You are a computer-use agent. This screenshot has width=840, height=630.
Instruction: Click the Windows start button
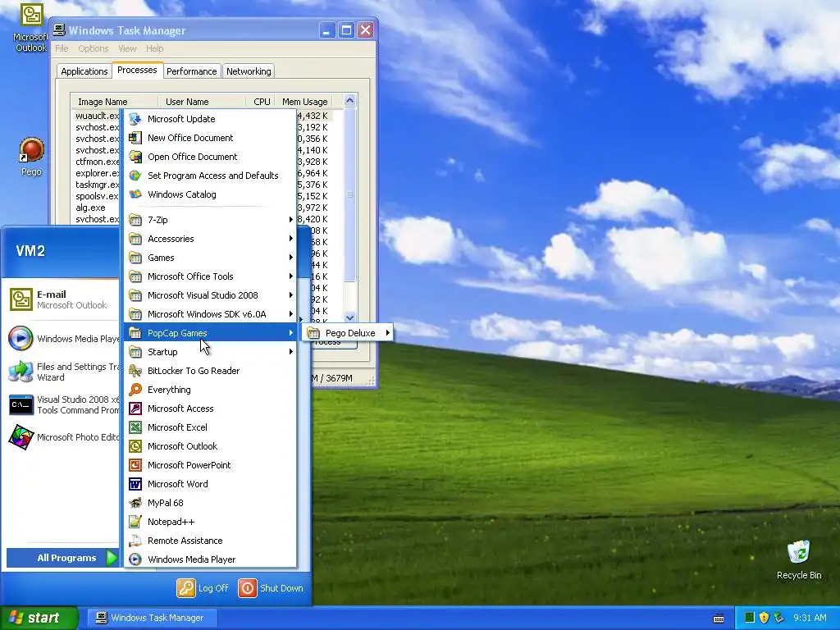(x=39, y=618)
